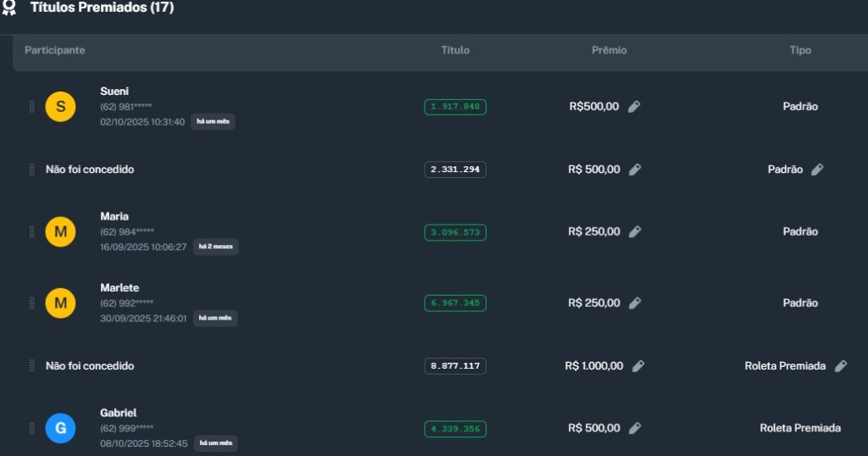
Task: Click the Prêmio column header
Action: [x=609, y=50]
